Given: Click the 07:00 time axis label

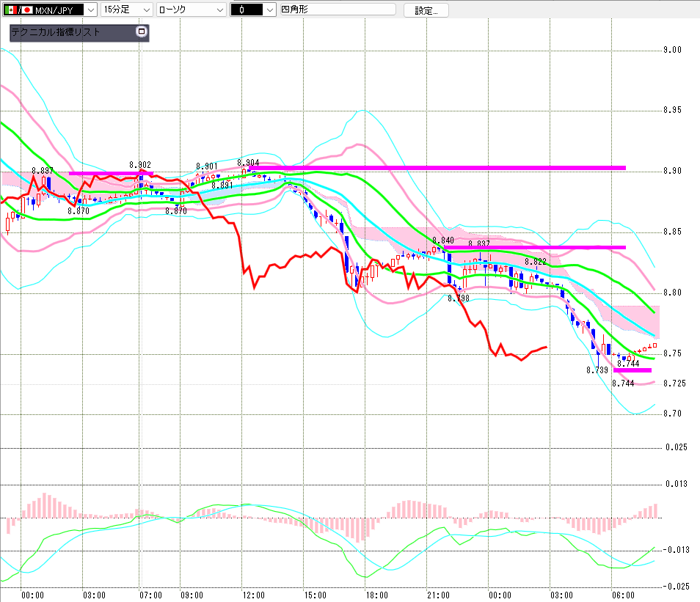Looking at the screenshot, I should click(x=151, y=595).
